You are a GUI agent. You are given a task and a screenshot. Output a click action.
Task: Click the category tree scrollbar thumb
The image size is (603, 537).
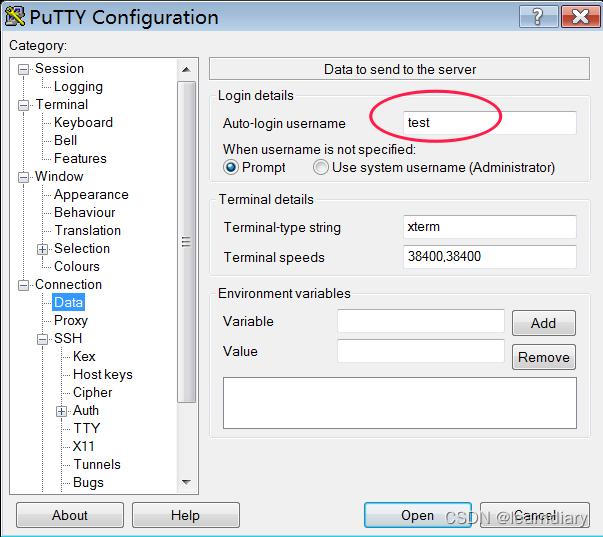[x=187, y=242]
